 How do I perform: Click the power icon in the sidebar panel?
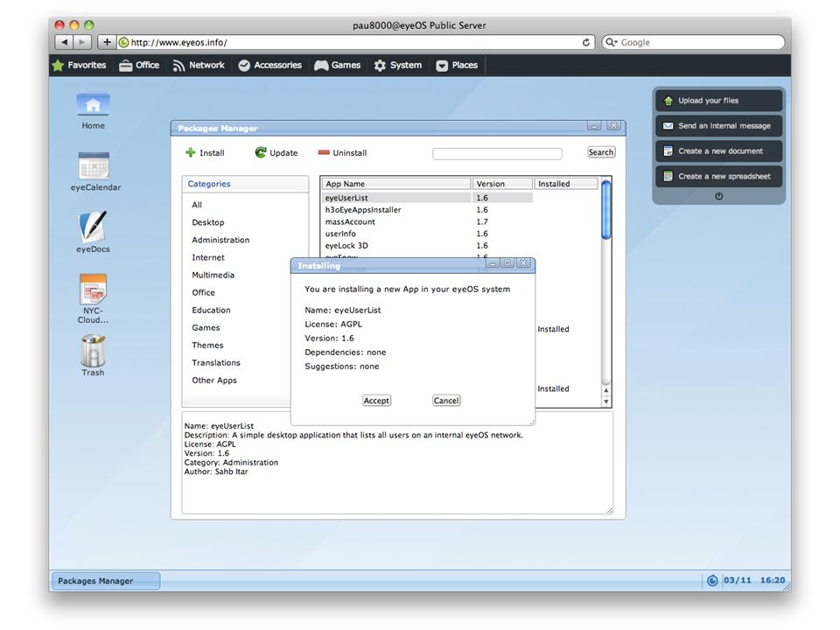719,196
